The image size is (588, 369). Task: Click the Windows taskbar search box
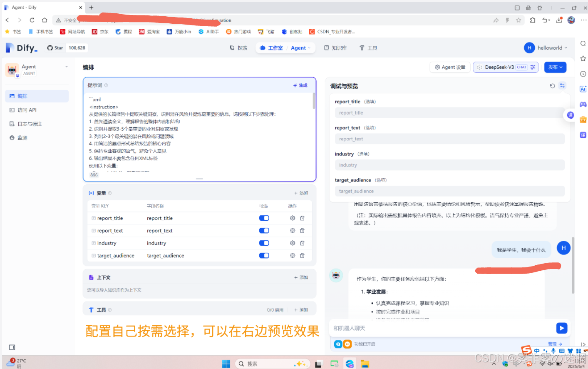point(272,364)
